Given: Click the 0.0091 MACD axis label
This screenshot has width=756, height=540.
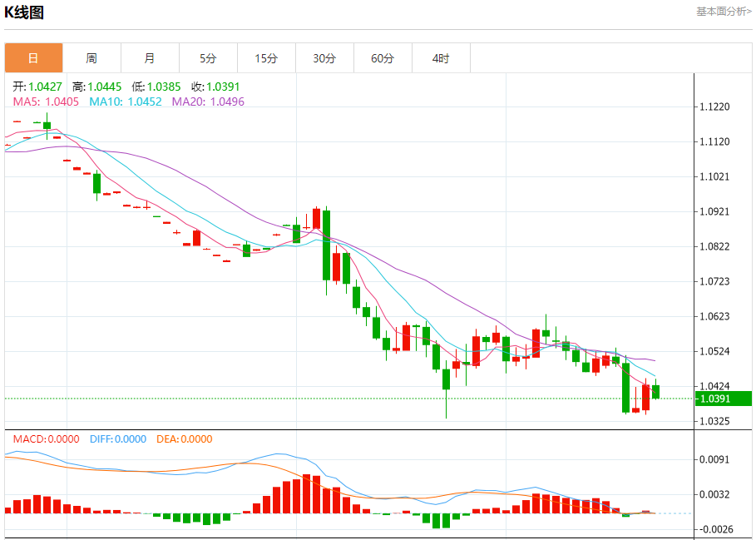Looking at the screenshot, I should (715, 459).
